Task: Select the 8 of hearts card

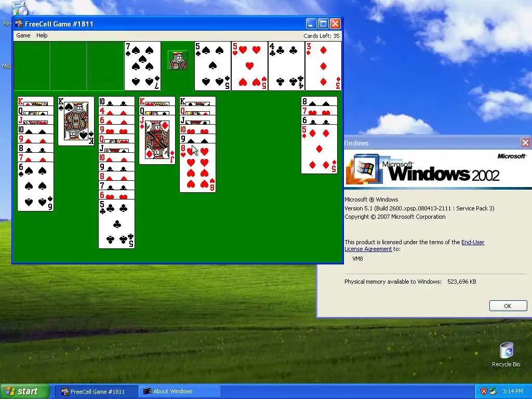Action: (x=197, y=168)
